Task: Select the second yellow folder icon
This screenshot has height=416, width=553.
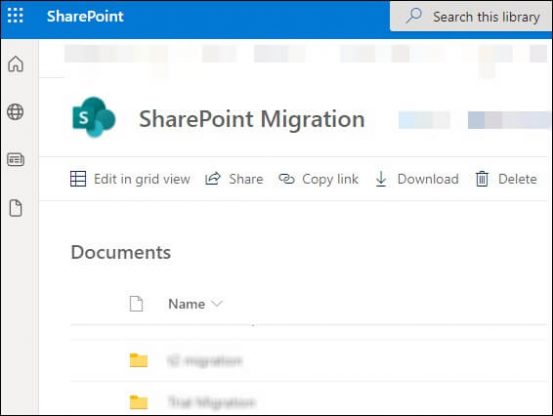Action: click(139, 402)
